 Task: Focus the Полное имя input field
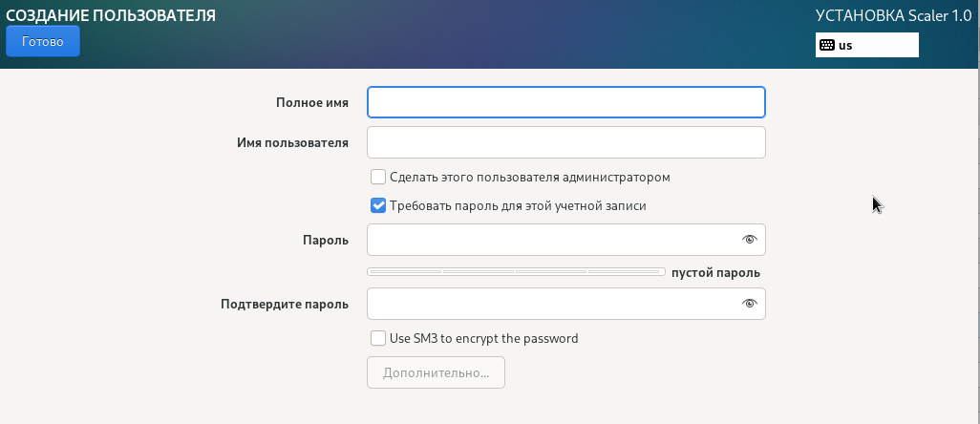pyautogui.click(x=565, y=102)
